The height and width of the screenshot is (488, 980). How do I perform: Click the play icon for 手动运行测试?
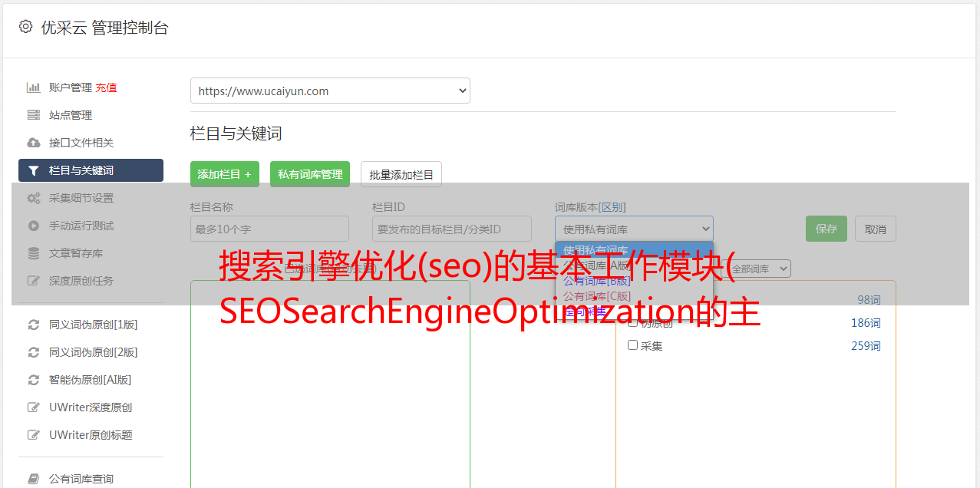coord(33,226)
